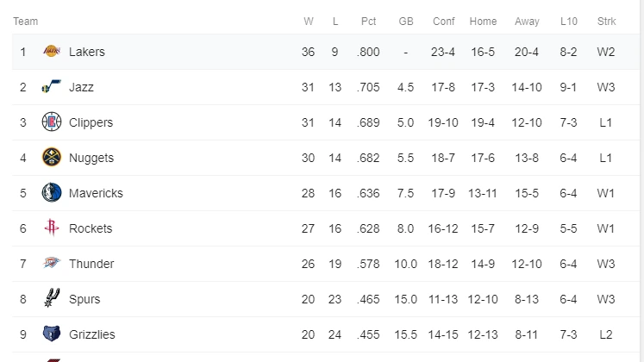Image resolution: width=644 pixels, height=362 pixels.
Task: Click the Grizzlies team logo
Action: click(52, 334)
